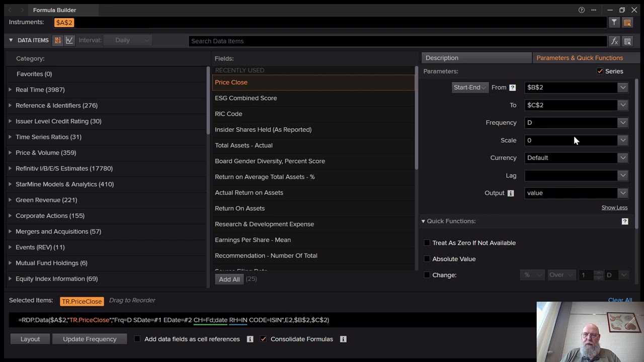This screenshot has width=644, height=362.
Task: Click the Clear All link
Action: (x=620, y=300)
